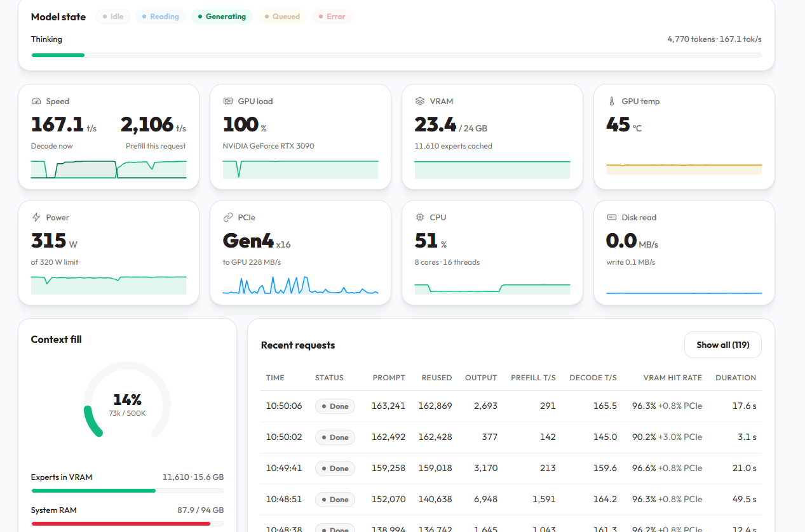Image resolution: width=805 pixels, height=532 pixels.
Task: Click the System RAM usage bar
Action: 127,524
